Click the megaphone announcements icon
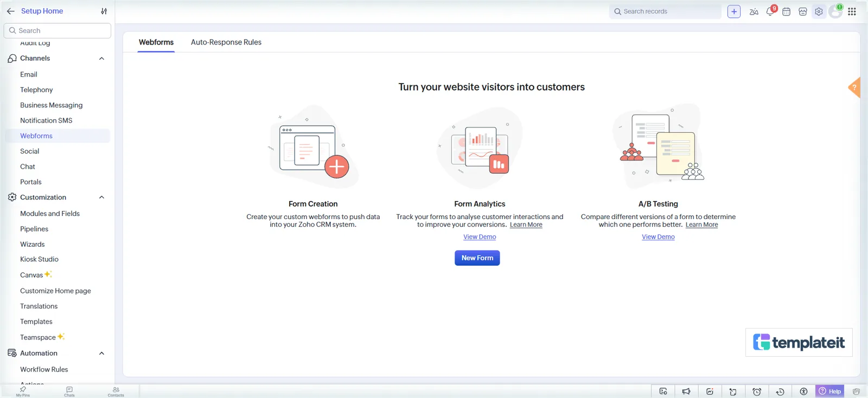This screenshot has height=398, width=868. pyautogui.click(x=686, y=391)
